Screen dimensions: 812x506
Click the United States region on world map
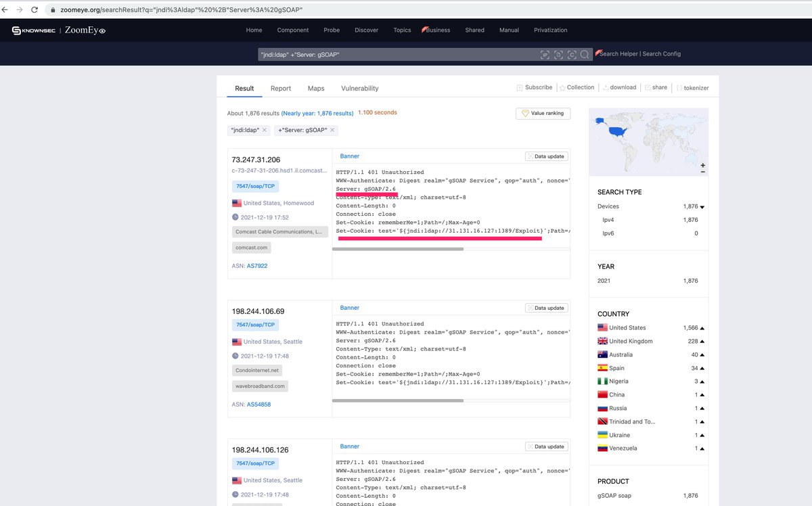point(618,131)
